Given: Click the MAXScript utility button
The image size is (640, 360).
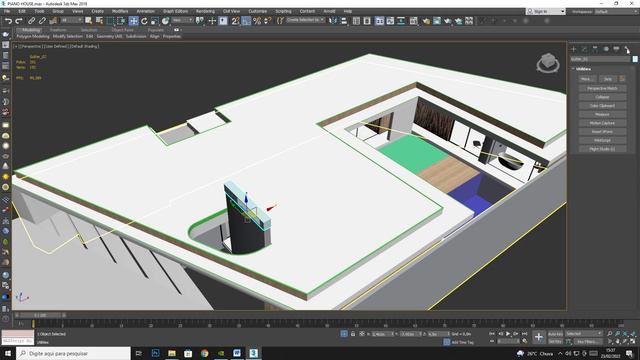Looking at the screenshot, I should coord(602,140).
